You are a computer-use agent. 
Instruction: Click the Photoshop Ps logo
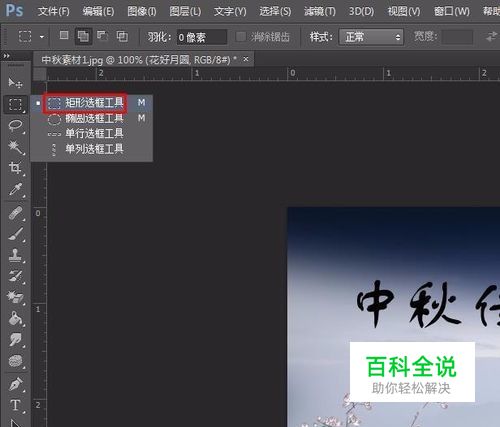[14, 11]
